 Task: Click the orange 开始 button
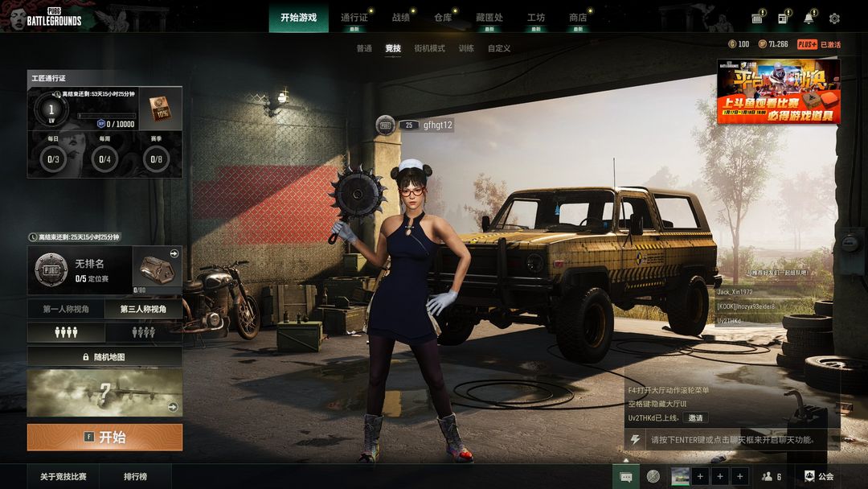(x=104, y=437)
